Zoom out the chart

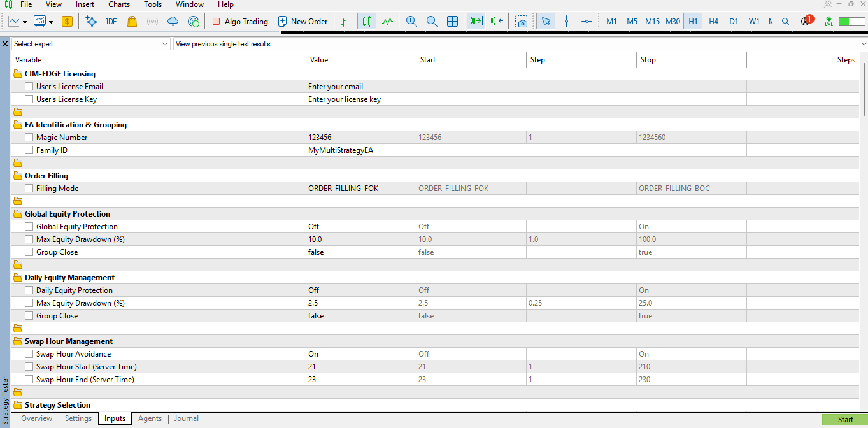coord(432,21)
